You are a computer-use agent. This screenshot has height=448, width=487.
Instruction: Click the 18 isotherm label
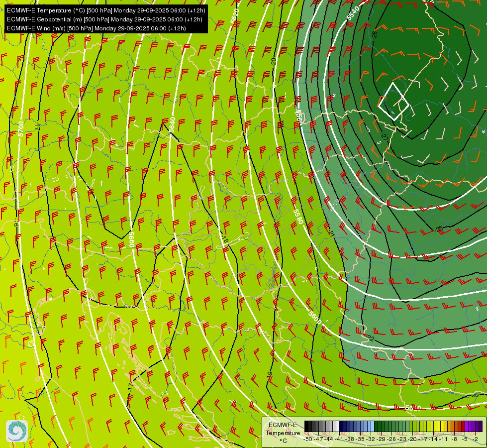tap(225, 239)
